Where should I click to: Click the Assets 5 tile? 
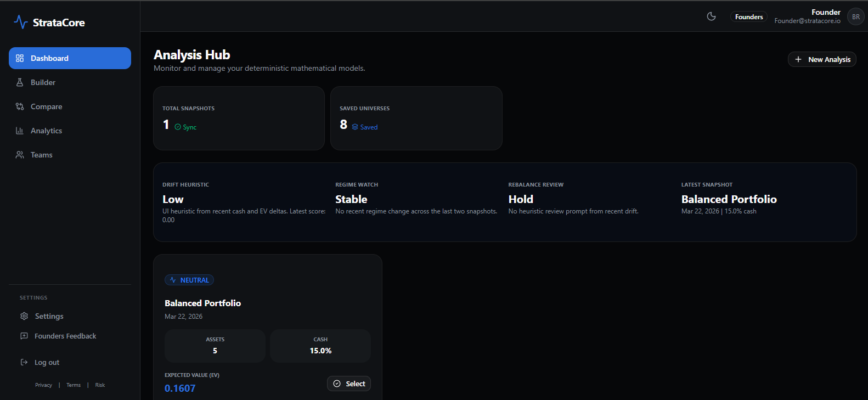(x=215, y=346)
